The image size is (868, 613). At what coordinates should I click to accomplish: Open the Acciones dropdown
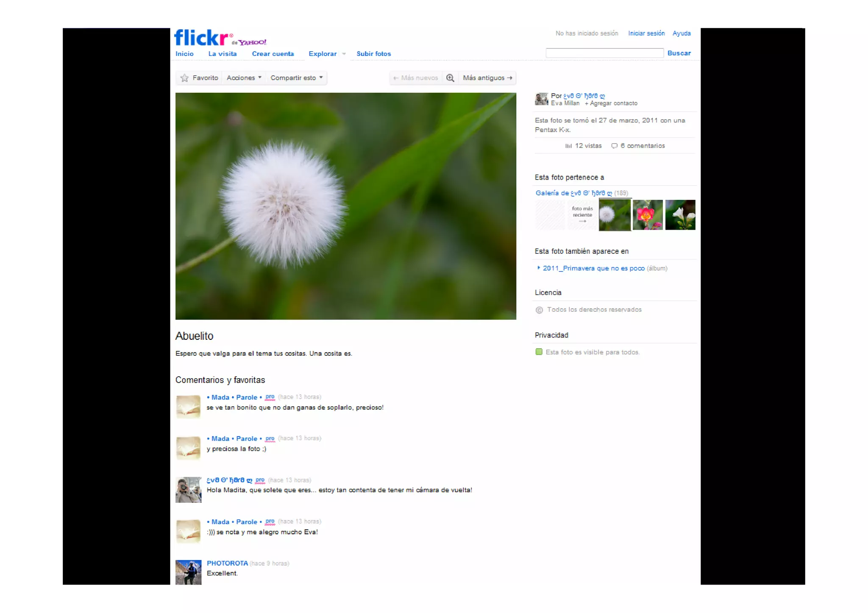pos(244,78)
